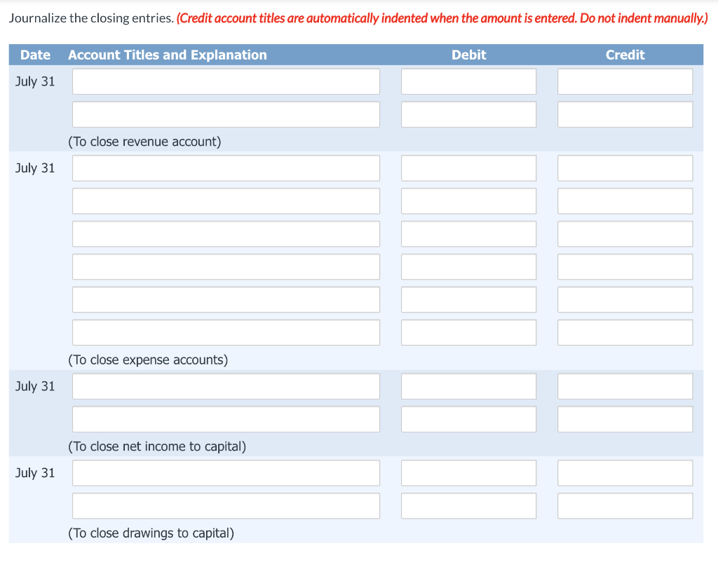Focus the sixth account title field of the expense entry
Image resolution: width=718 pixels, height=588 pixels.
click(226, 333)
